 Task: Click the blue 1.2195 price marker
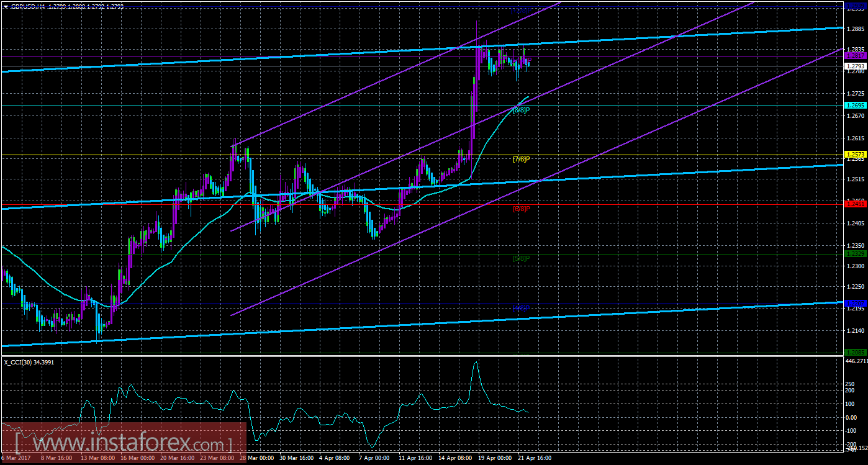tap(857, 304)
